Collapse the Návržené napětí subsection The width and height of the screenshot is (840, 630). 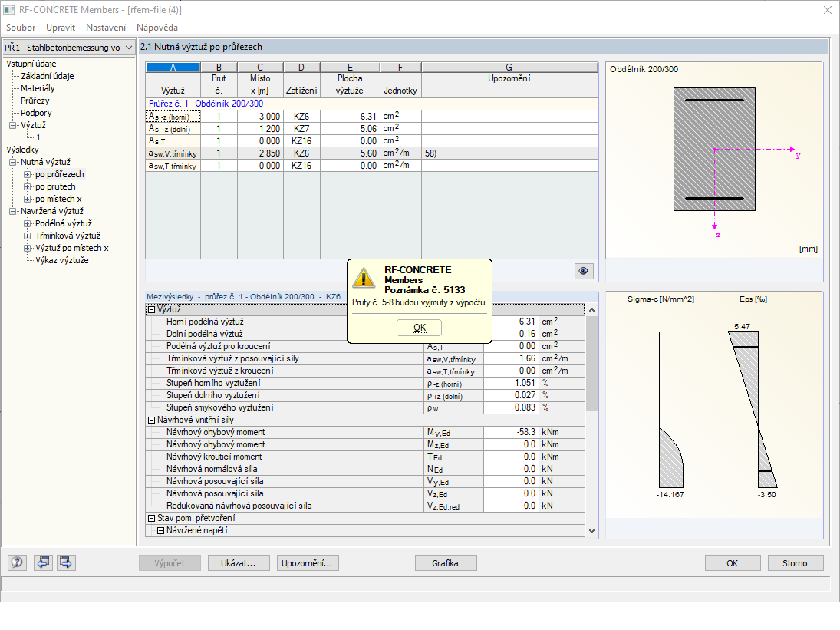click(161, 530)
